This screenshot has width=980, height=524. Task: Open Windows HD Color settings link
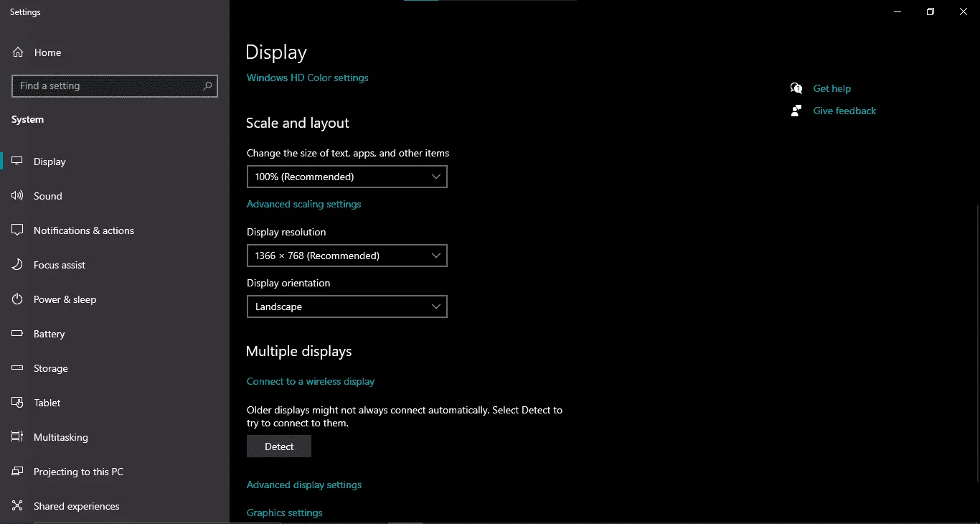coord(308,78)
